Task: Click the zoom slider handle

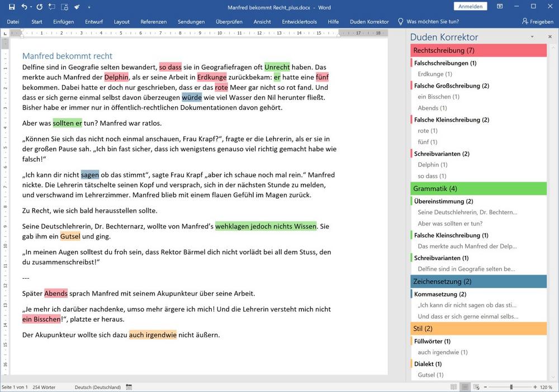Action: [511, 387]
